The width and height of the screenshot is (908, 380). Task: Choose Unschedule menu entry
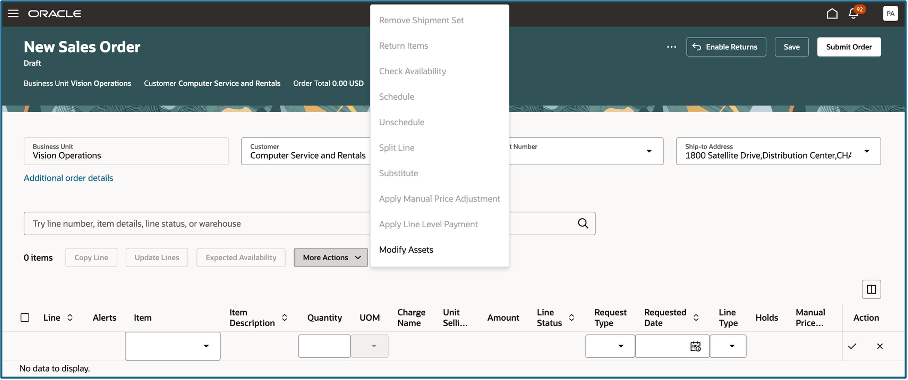tap(440, 122)
